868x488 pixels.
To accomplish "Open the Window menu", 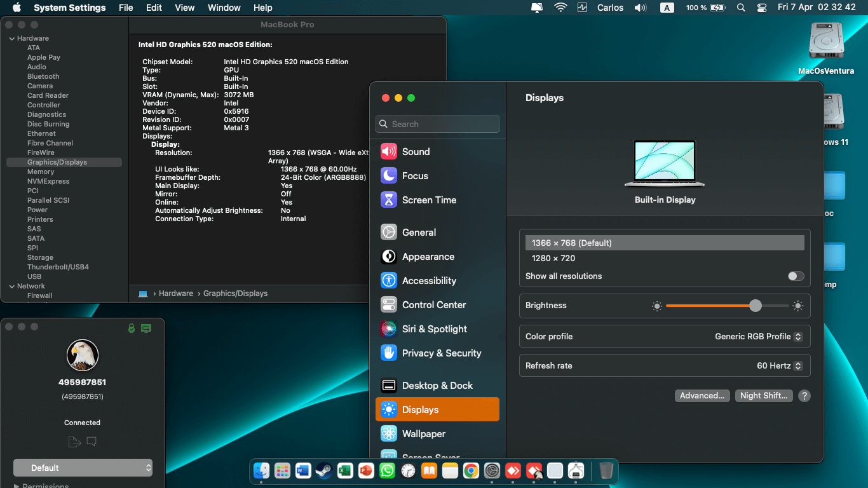I will pos(224,8).
